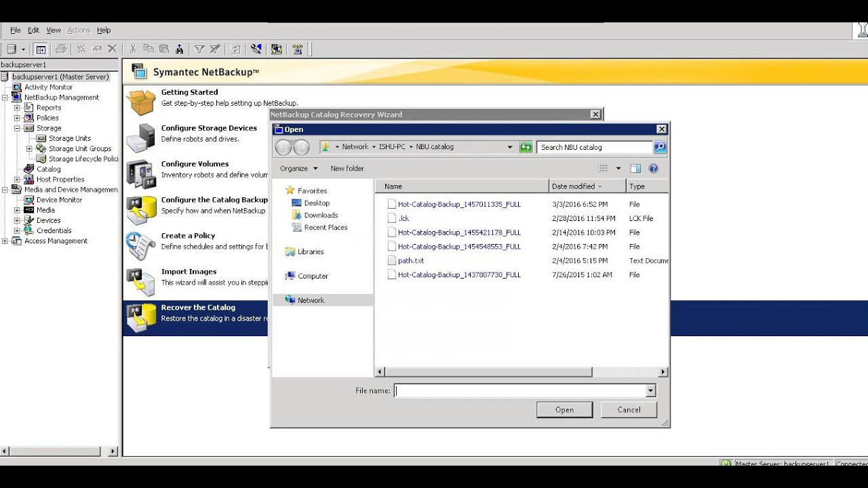Open the dropdown arrow beside the server toolbar icon
868x488 pixels.
23,49
